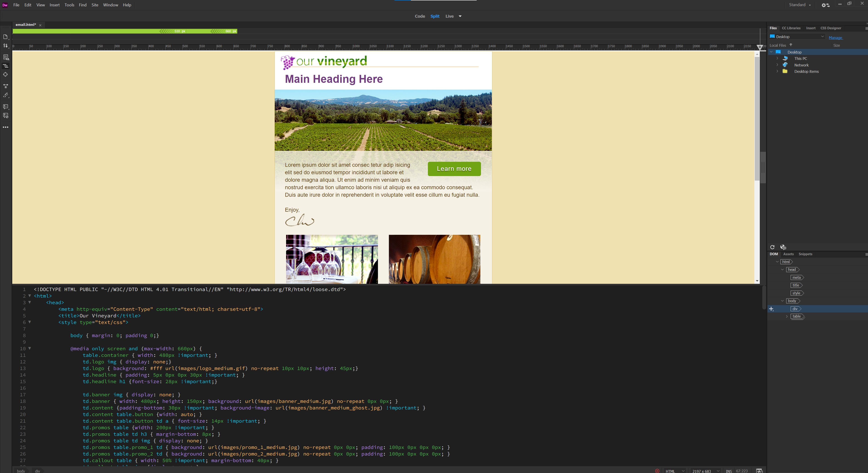Click Apply Comment speech bubble icon
The height and width of the screenshot is (473, 868).
point(5,107)
